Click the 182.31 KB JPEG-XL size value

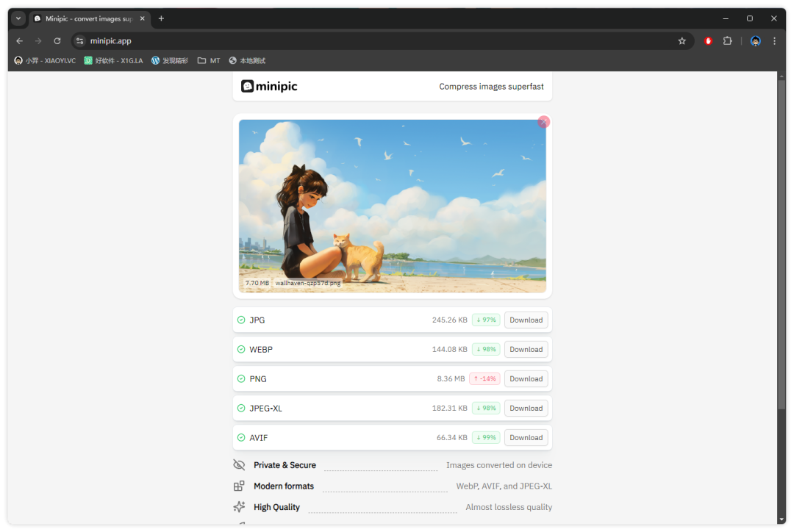(x=450, y=408)
